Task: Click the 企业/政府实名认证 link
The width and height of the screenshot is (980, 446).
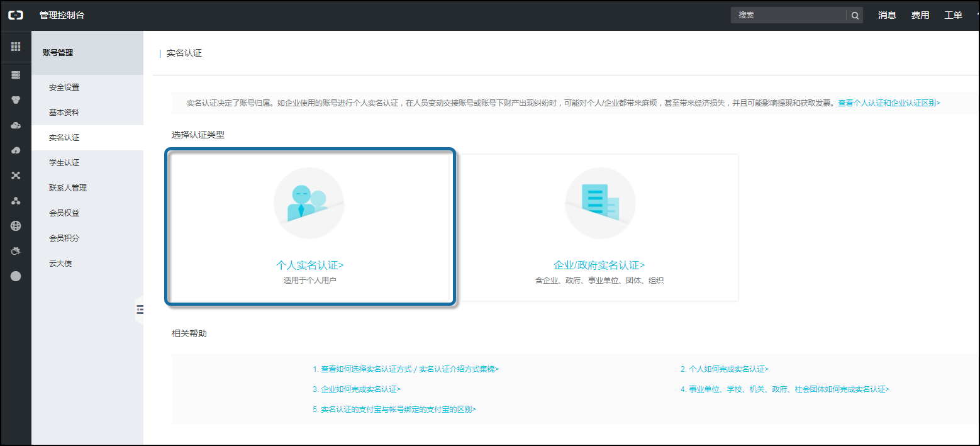Action: point(599,265)
